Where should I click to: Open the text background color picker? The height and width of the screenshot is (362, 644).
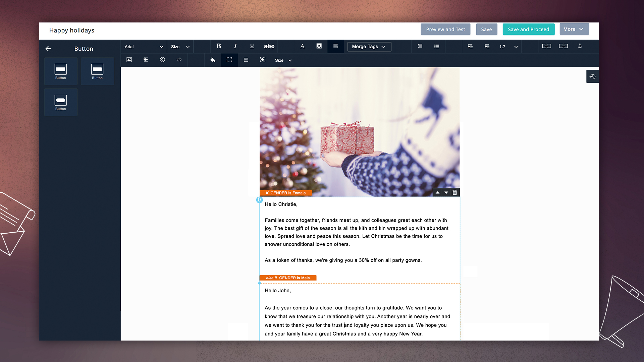coord(319,46)
